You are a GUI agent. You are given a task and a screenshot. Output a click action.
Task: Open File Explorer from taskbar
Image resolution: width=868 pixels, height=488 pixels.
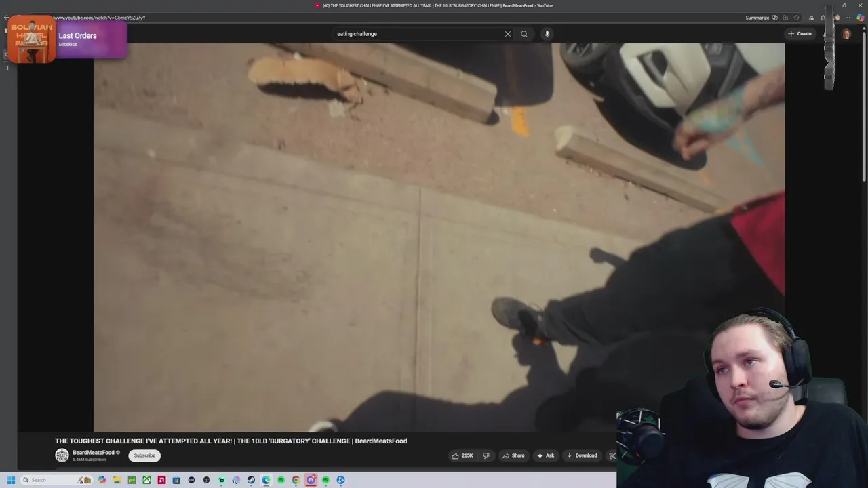(x=117, y=480)
